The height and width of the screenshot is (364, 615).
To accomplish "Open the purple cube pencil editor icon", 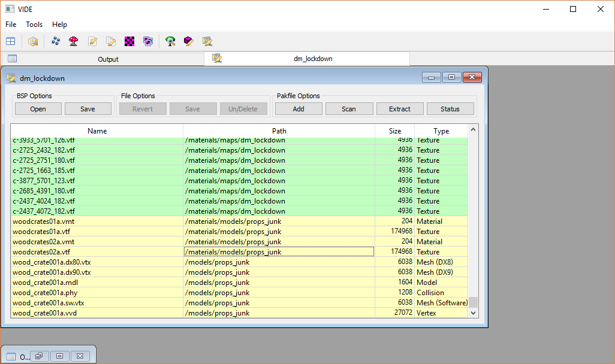I will (189, 41).
